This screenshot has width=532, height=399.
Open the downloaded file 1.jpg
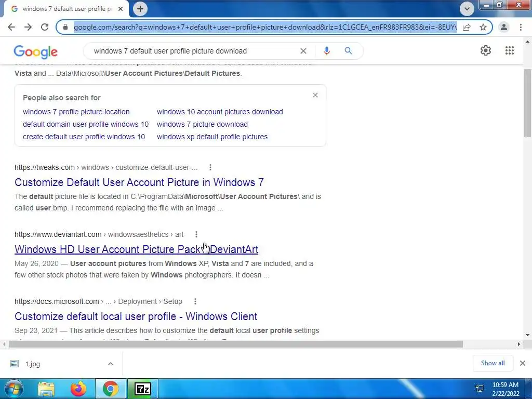pyautogui.click(x=33, y=364)
